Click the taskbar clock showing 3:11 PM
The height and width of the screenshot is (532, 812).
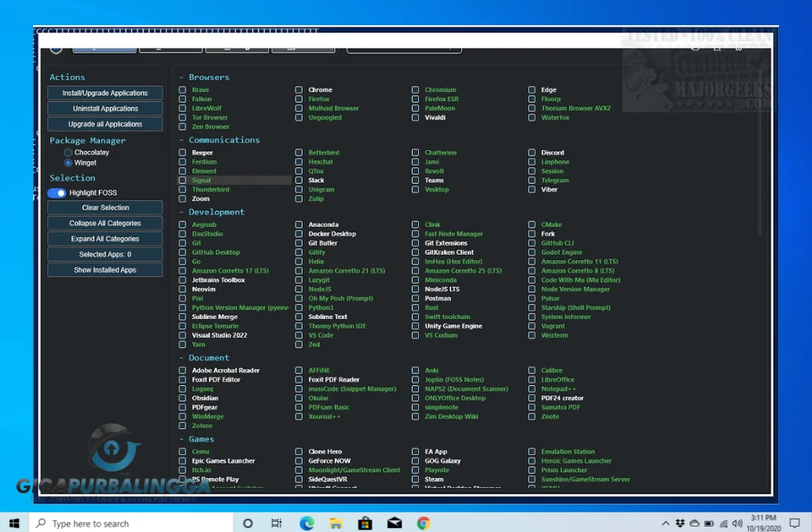[763, 523]
